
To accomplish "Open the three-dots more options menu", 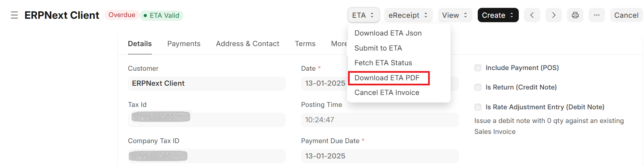I will pyautogui.click(x=596, y=15).
